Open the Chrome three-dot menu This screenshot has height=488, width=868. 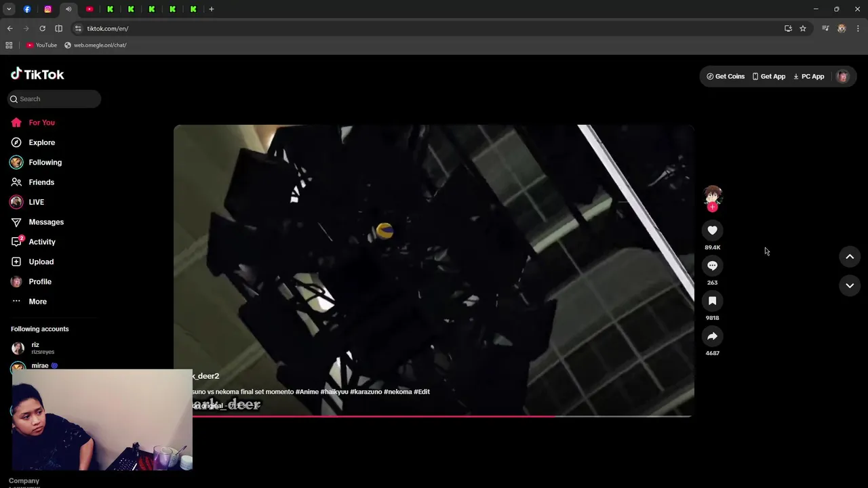click(858, 28)
